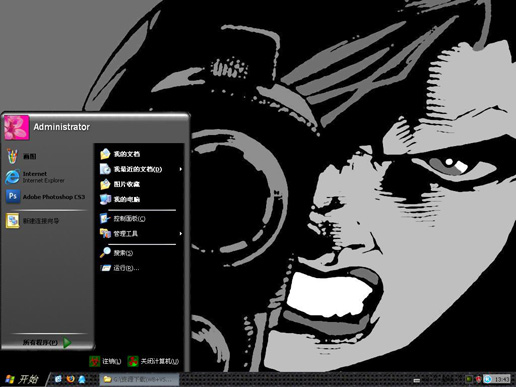Viewport: 516px width, 387px height.
Task: Click the system tray clock
Action: click(x=501, y=379)
